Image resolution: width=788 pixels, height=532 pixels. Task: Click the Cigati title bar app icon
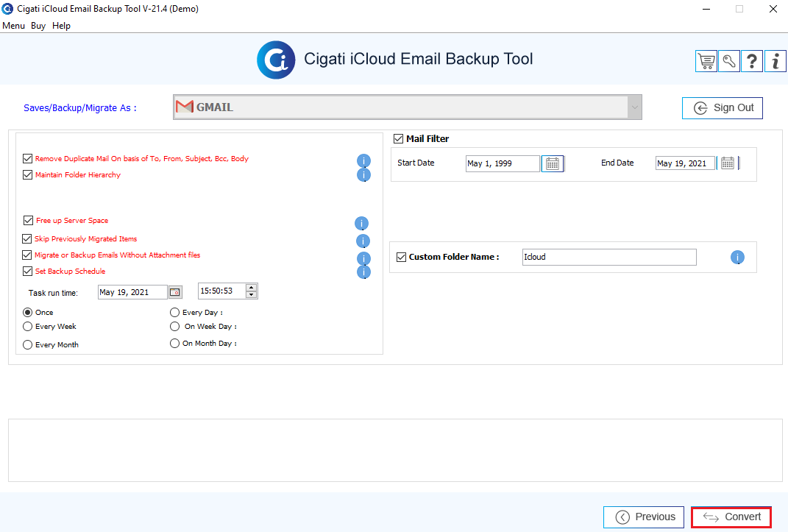click(x=7, y=9)
